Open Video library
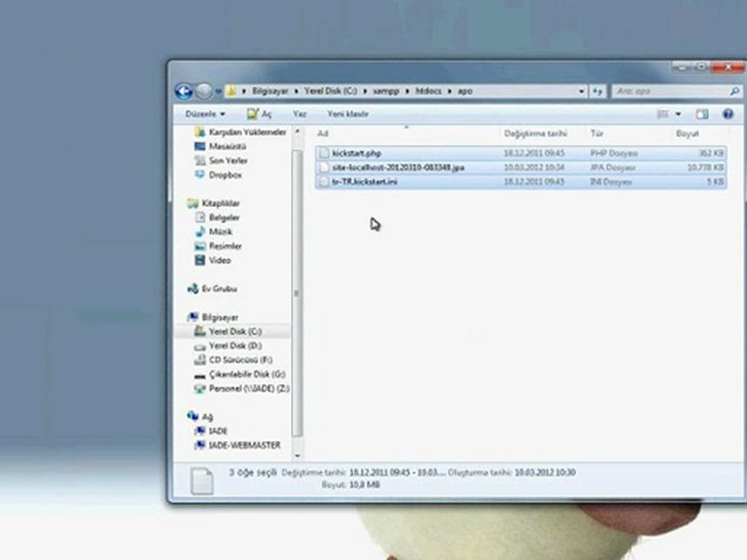747x560 pixels. (212, 261)
